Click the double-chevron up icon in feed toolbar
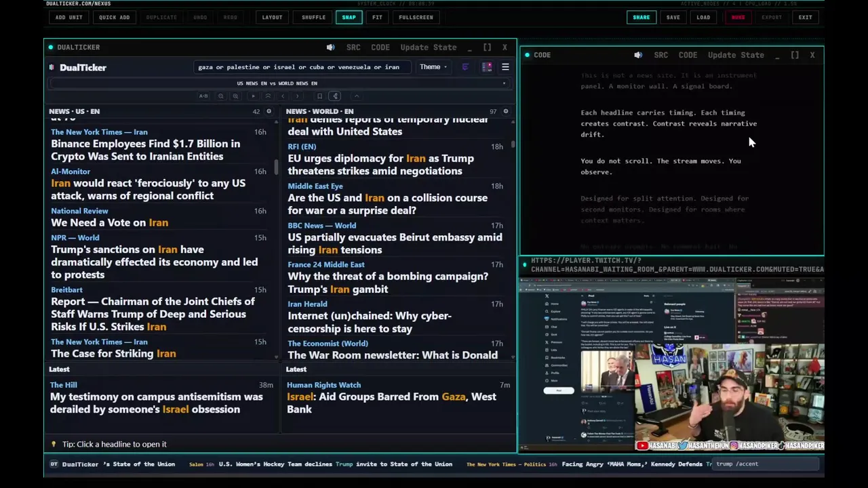This screenshot has height=488, width=868. coord(268,96)
